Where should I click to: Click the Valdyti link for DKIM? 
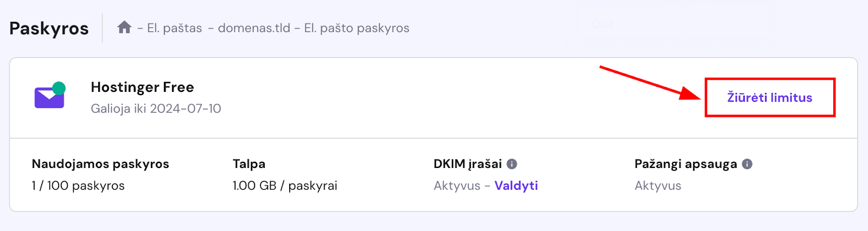[516, 185]
